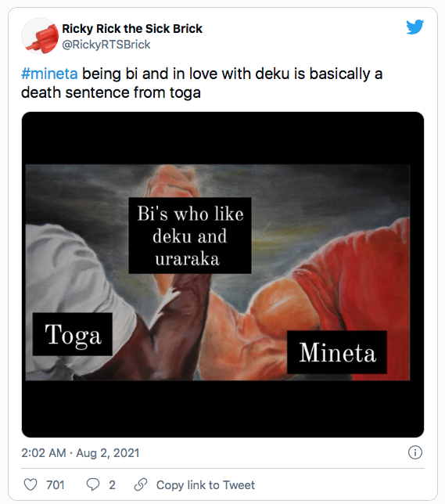Click the tweet text "death sentence from toga"

[111, 93]
